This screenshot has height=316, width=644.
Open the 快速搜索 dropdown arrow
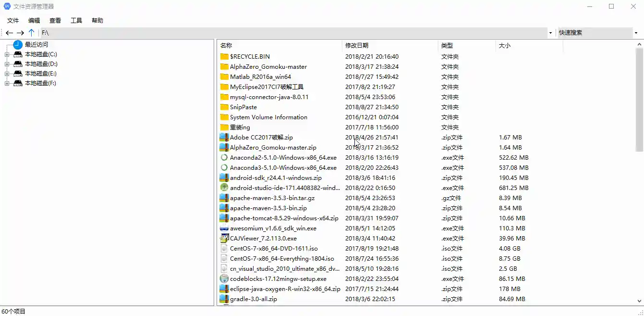tap(636, 33)
